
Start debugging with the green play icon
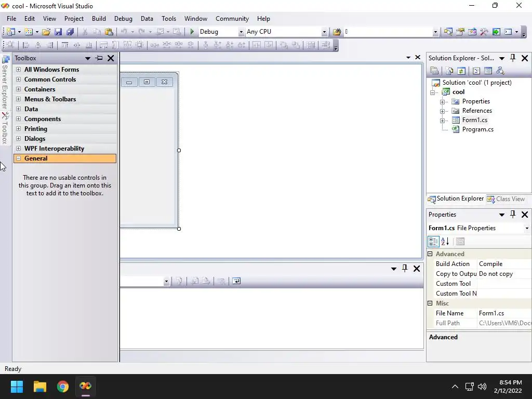click(192, 32)
